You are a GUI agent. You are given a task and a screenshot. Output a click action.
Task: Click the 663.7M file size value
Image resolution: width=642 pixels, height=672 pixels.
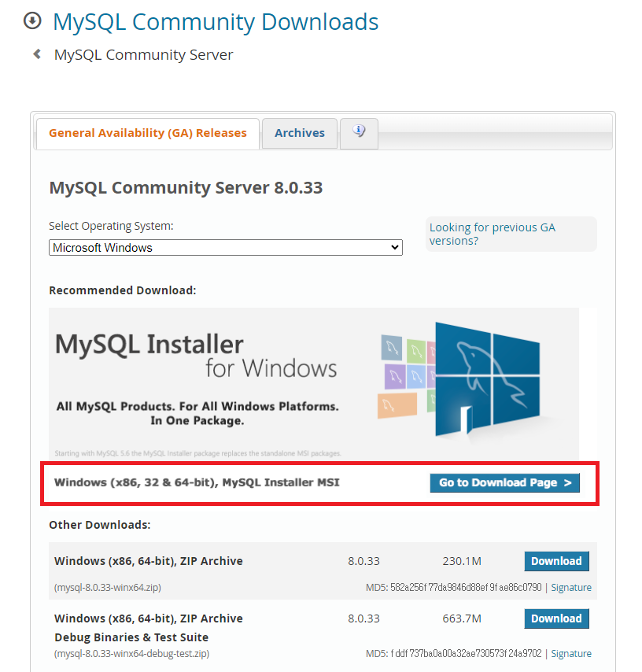(462, 618)
